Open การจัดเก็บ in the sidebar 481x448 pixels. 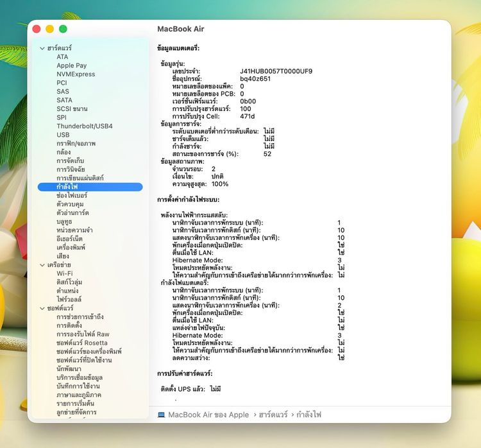pyautogui.click(x=71, y=160)
